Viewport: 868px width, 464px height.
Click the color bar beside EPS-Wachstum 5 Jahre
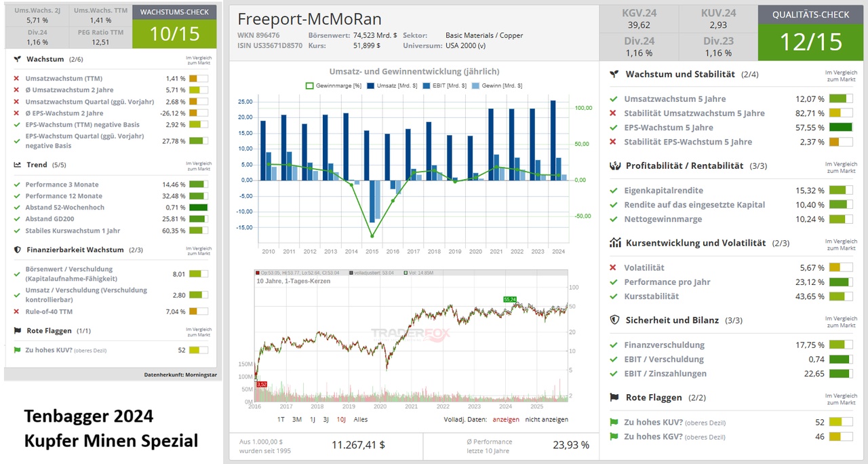(841, 128)
